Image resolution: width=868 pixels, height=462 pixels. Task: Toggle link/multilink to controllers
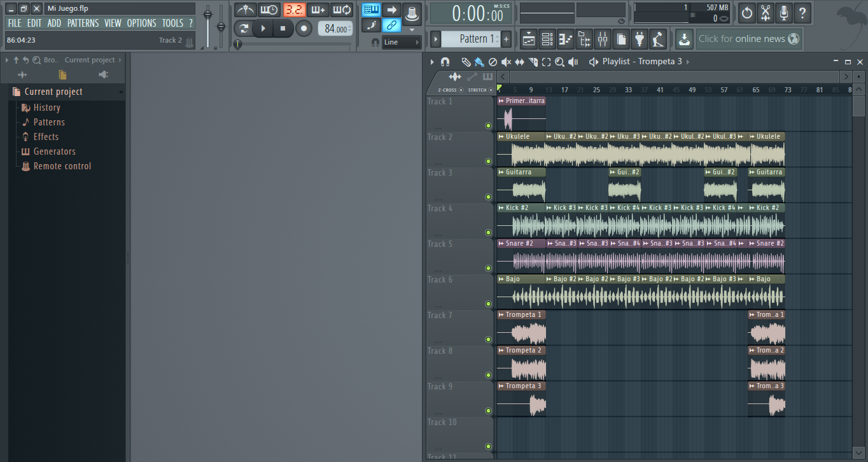[x=392, y=25]
